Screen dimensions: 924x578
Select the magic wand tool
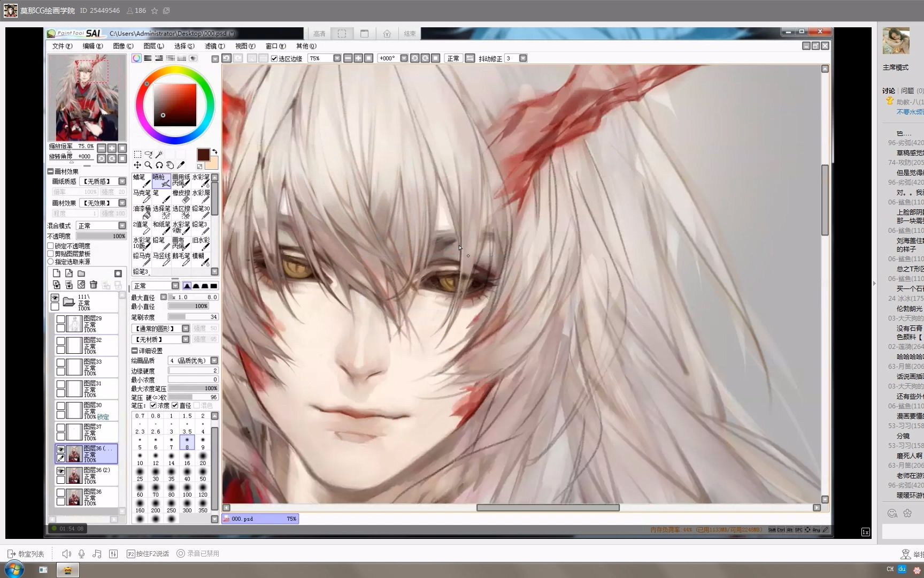coord(159,154)
